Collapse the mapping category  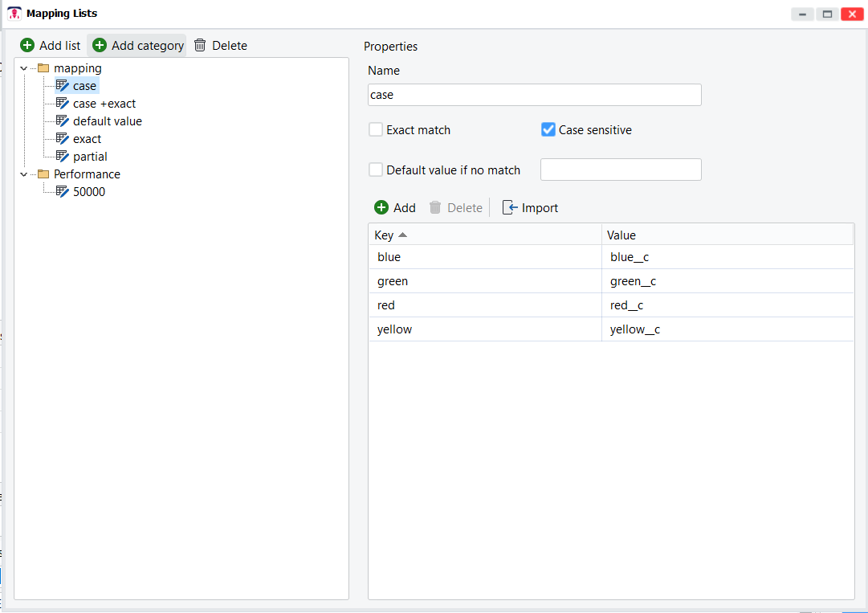[x=24, y=68]
